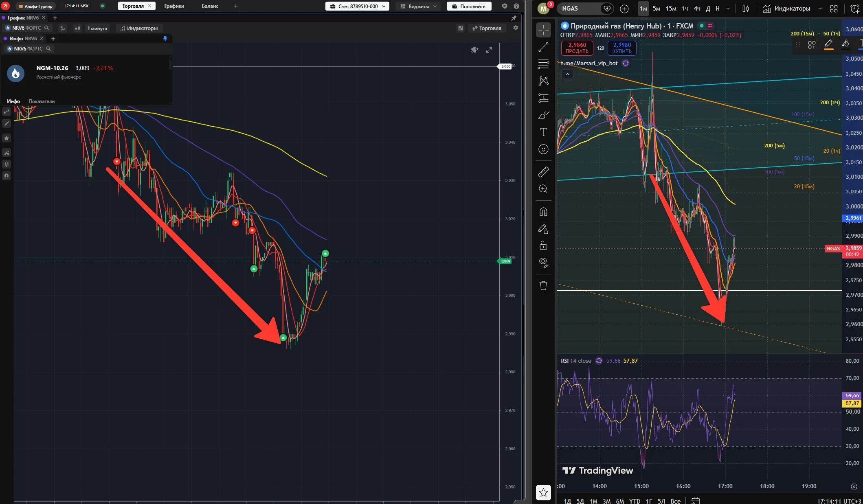
Task: Open the Fibonacci retracement tools
Action: click(x=543, y=64)
